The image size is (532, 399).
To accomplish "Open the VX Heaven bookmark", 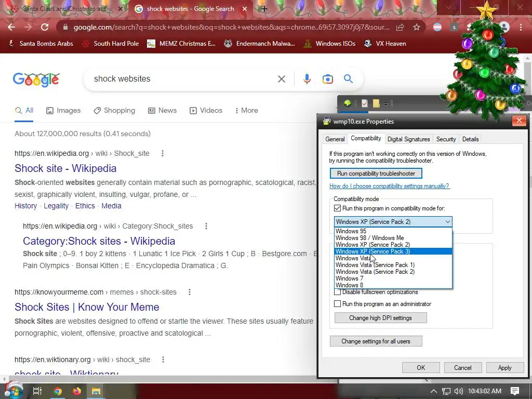I will (x=385, y=44).
